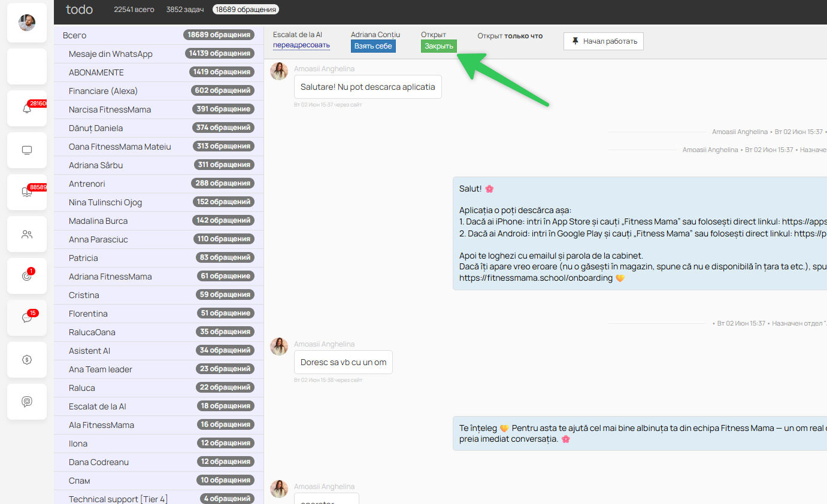Image resolution: width=827 pixels, height=504 pixels.
Task: Select 'Financiare (Alexa)' row
Action: [159, 91]
